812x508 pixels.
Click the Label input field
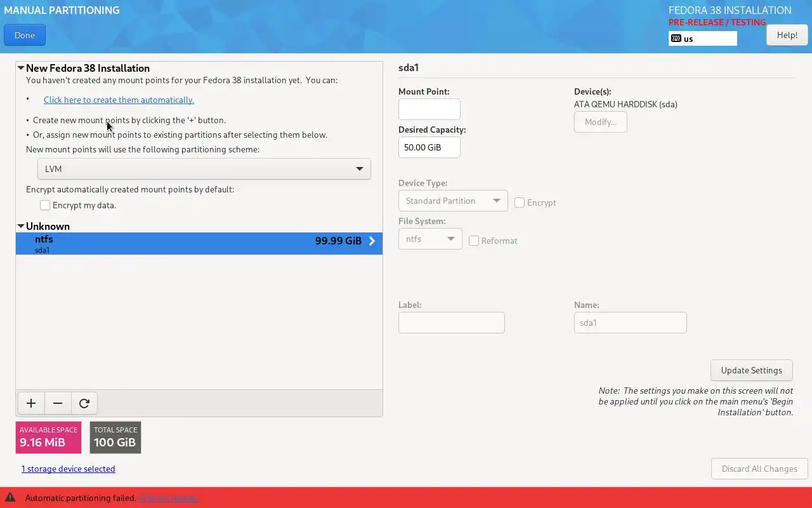click(x=452, y=323)
